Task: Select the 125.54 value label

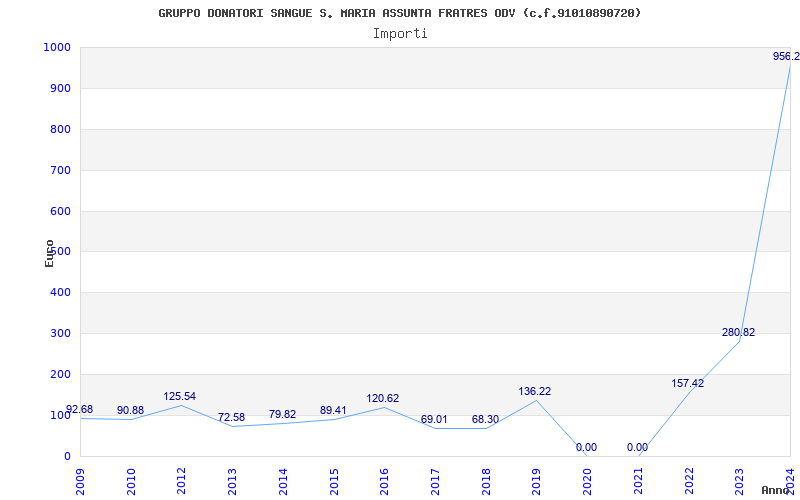Action: pyautogui.click(x=180, y=396)
